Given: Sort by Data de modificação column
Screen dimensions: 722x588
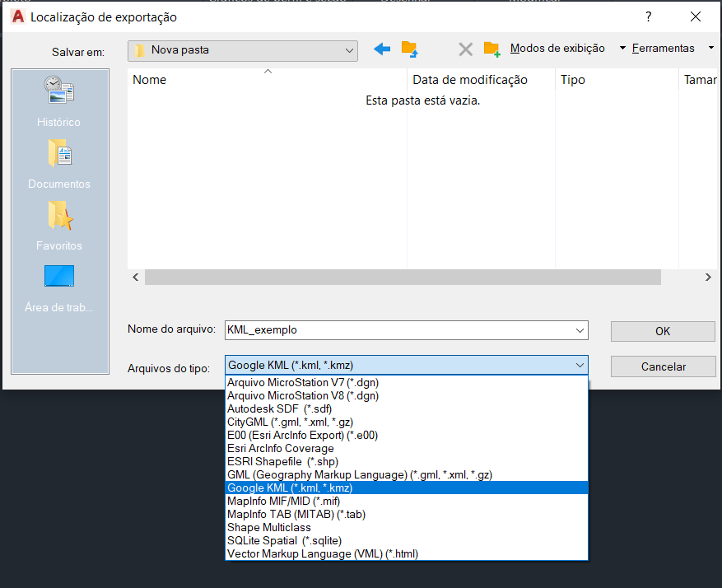Looking at the screenshot, I should point(481,80).
